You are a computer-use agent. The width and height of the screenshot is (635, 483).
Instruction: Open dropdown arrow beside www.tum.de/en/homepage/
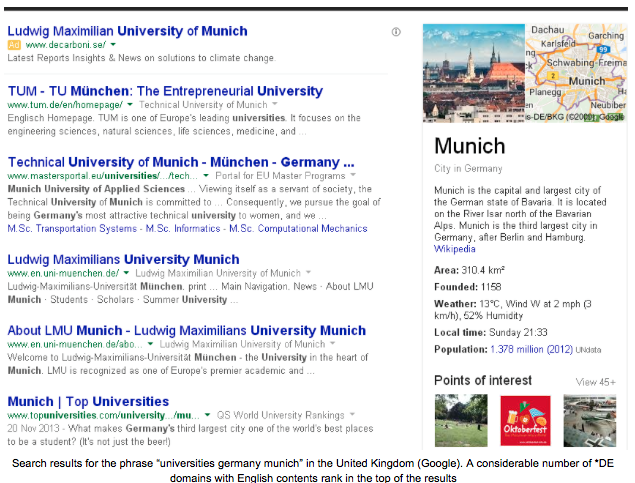coord(130,104)
